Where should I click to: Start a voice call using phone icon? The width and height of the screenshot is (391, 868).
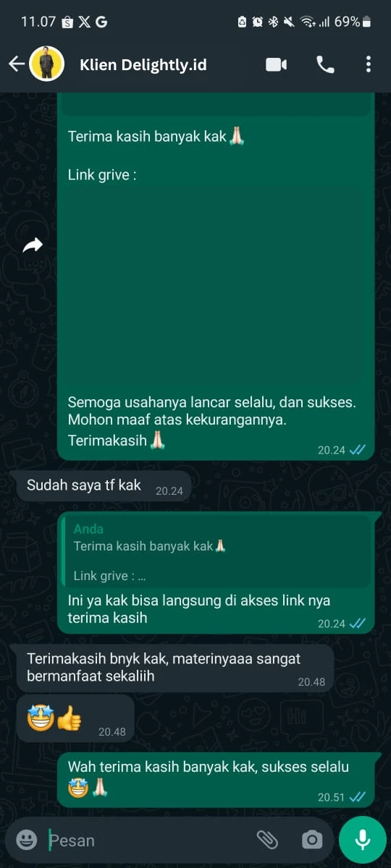point(325,64)
